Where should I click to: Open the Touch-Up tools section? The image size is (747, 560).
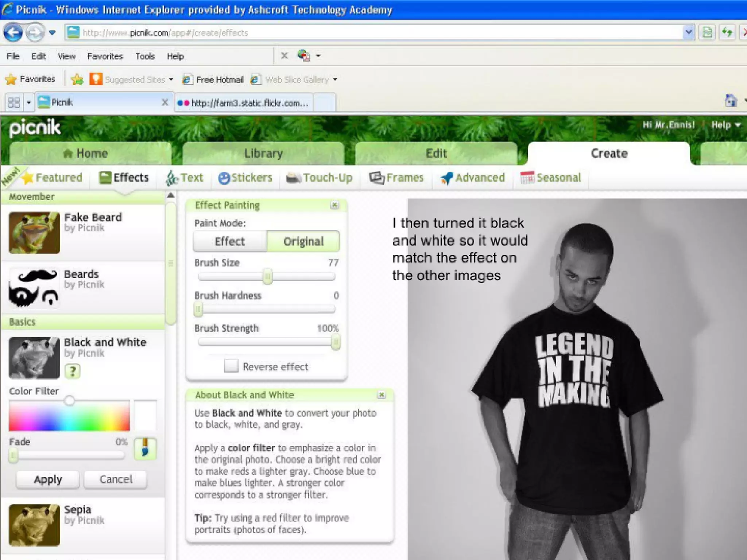pyautogui.click(x=319, y=178)
